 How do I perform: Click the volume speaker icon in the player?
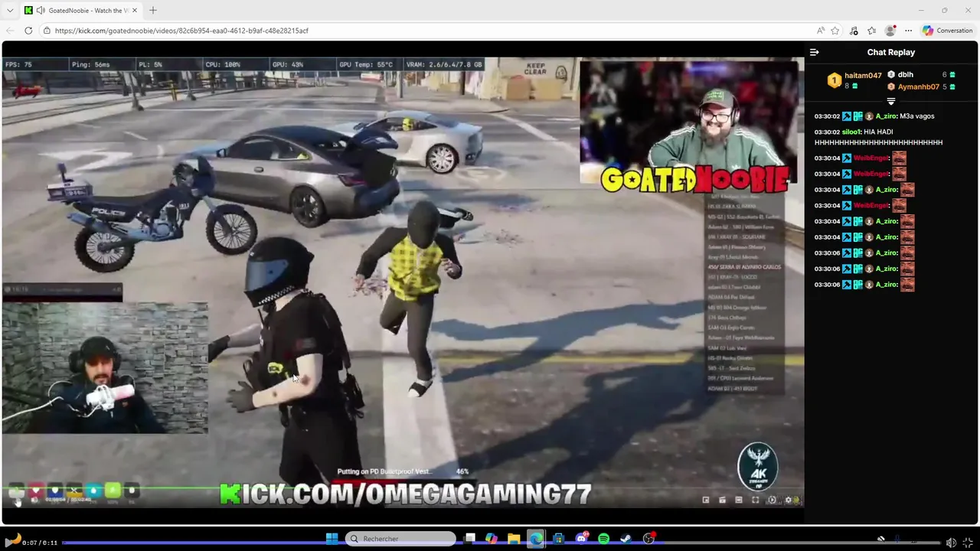coord(950,543)
